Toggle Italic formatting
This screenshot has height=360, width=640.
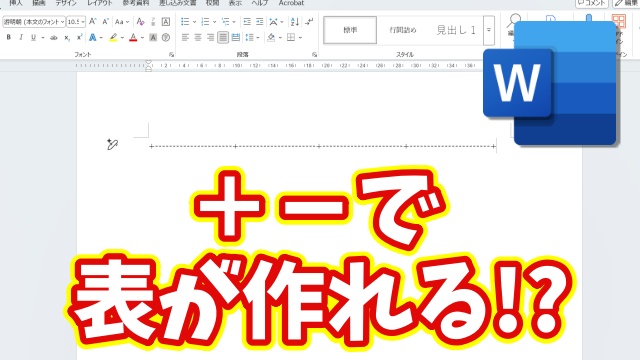(x=21, y=37)
